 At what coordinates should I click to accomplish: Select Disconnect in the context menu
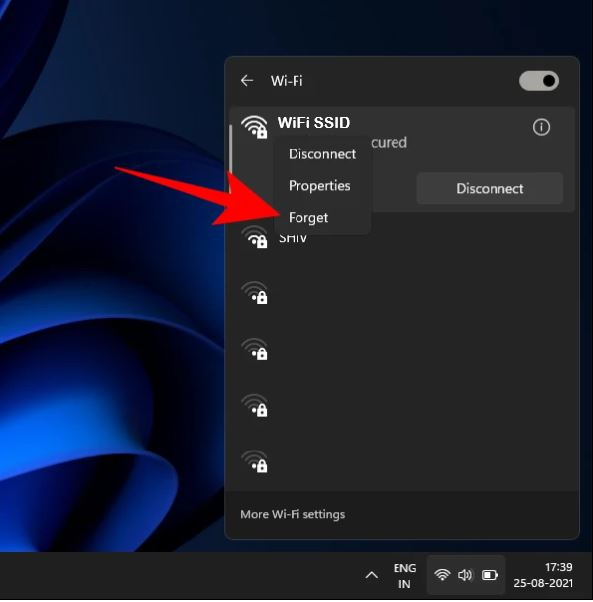(322, 154)
